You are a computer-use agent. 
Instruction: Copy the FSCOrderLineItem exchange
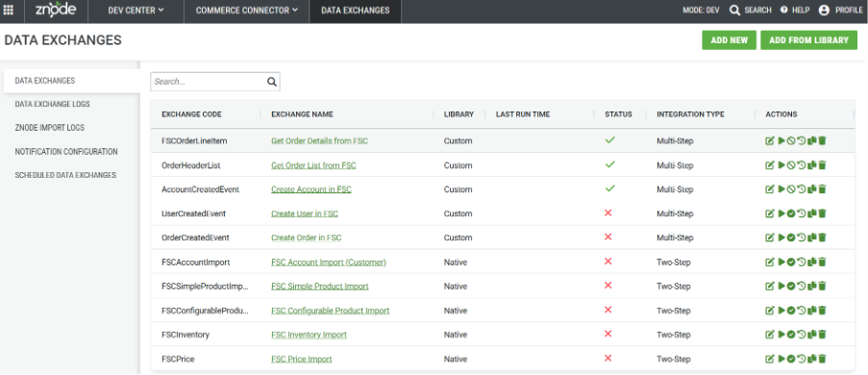click(x=812, y=141)
